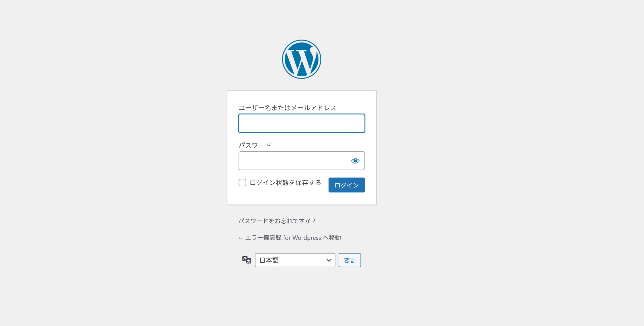
Task: Focus the username or email input field
Action: click(301, 123)
